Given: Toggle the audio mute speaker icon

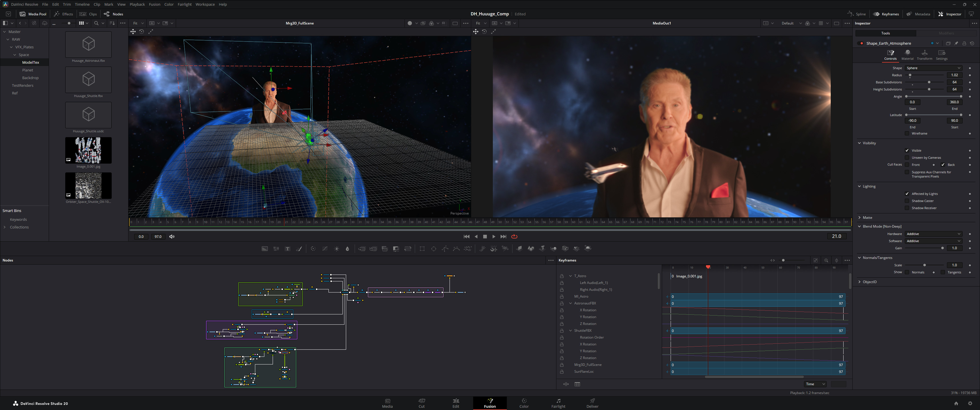Looking at the screenshot, I should pyautogui.click(x=172, y=236).
